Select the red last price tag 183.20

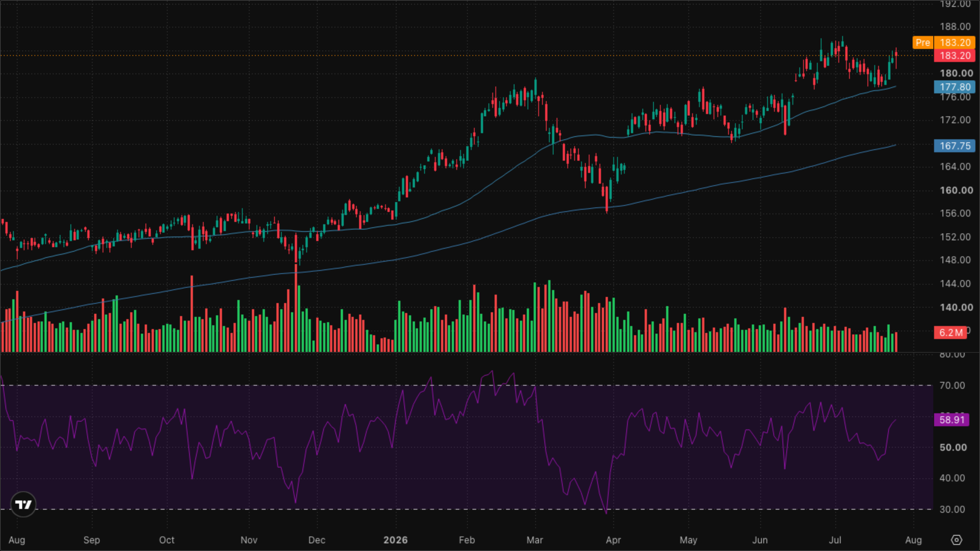click(x=955, y=55)
